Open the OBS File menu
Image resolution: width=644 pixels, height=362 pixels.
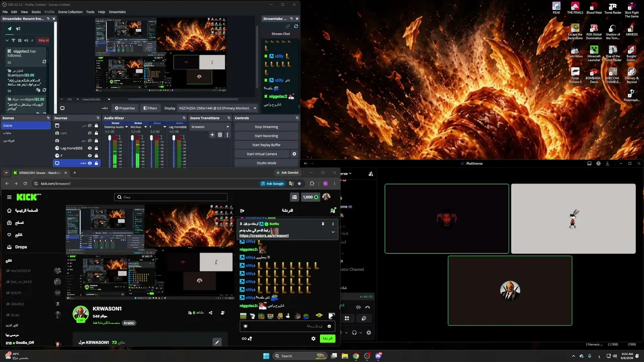[5, 12]
